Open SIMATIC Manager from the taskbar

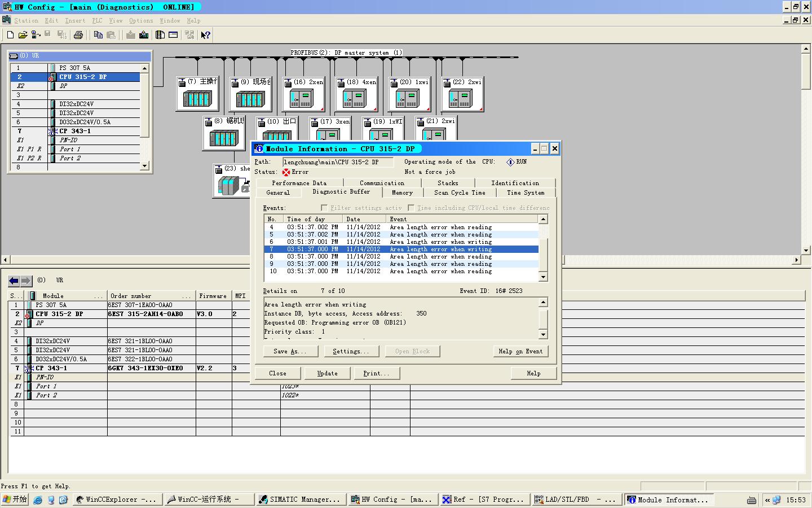299,500
